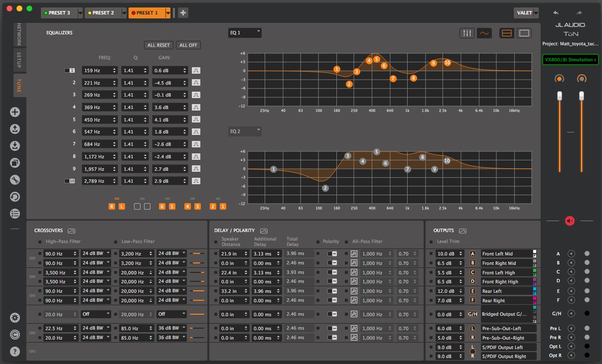Switch to the SETUP tab
The height and width of the screenshot is (364, 602).
pyautogui.click(x=19, y=60)
